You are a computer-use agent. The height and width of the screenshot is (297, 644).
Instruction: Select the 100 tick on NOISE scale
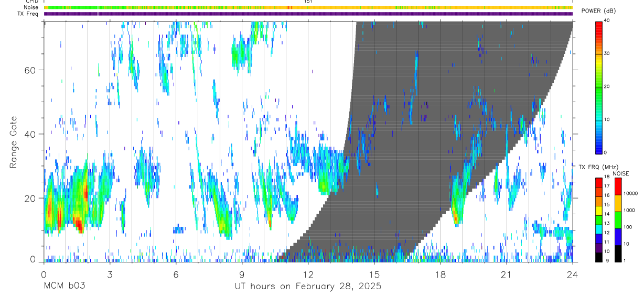click(x=628, y=227)
